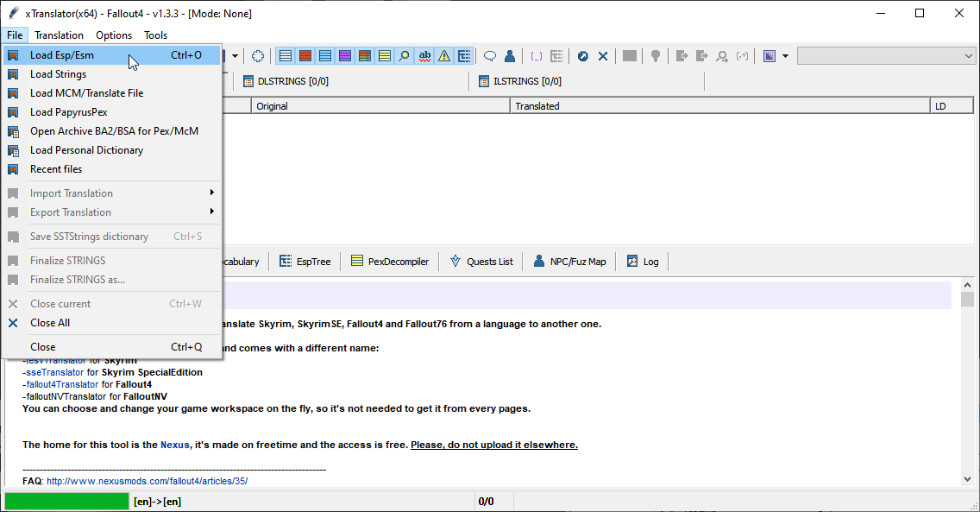Open Archive BA2/BSA for Pex/McM
The height and width of the screenshot is (512, 980).
(112, 131)
